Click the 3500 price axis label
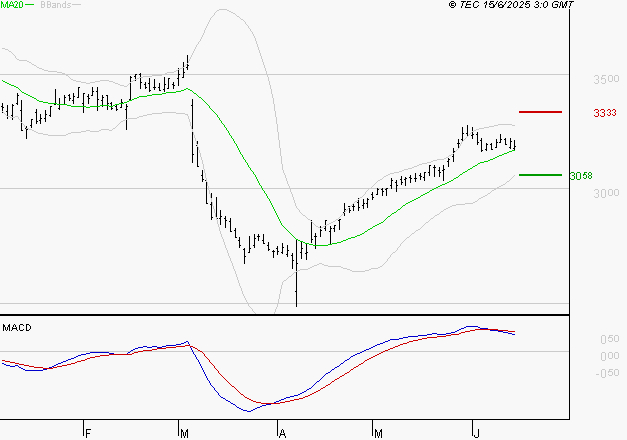 tap(606, 79)
